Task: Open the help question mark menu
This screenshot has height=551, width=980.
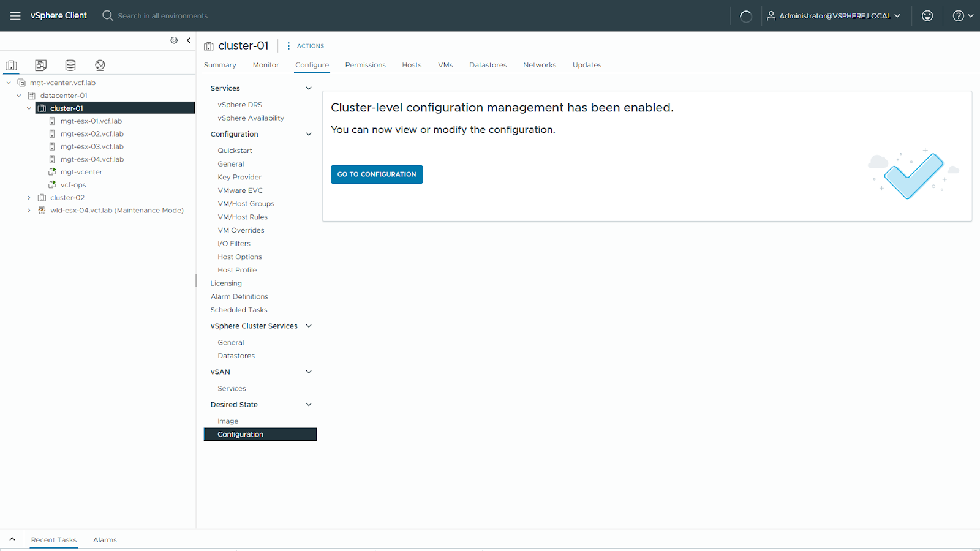Action: pos(962,16)
